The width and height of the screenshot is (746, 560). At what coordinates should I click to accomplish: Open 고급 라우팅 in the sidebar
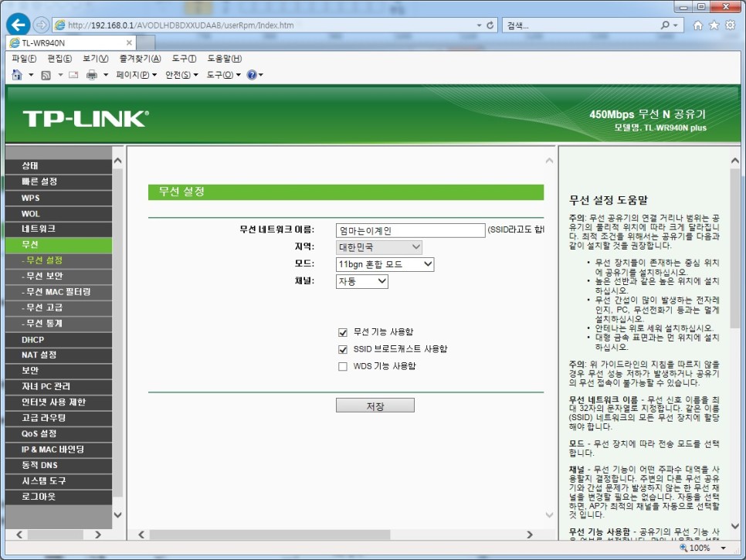pos(59,418)
